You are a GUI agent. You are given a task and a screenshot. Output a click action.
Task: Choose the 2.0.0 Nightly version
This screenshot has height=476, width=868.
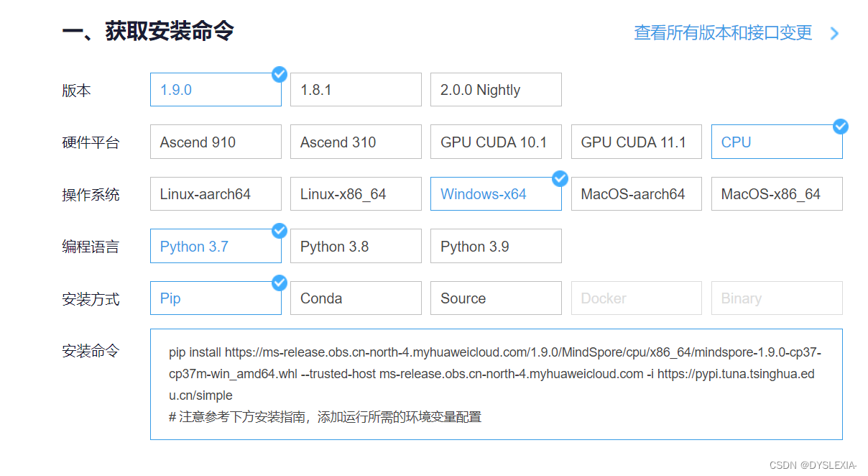(495, 89)
